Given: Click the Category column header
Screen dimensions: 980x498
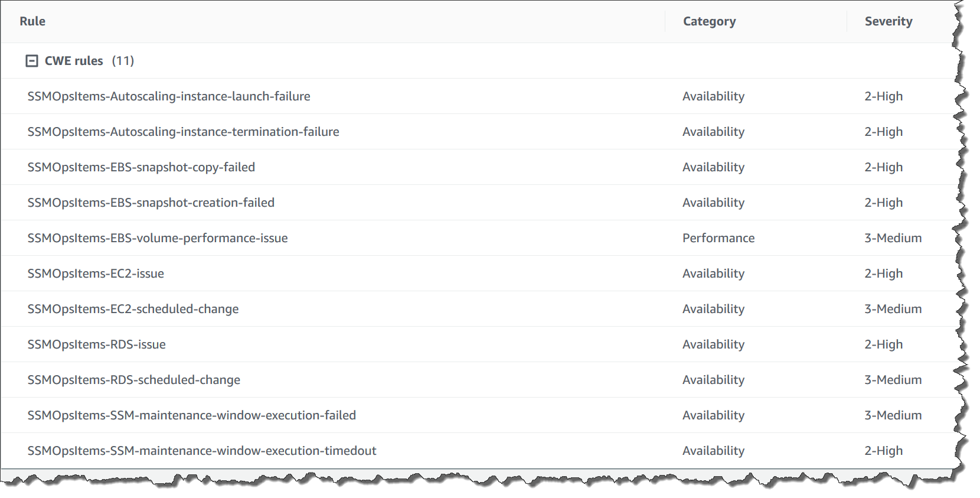Looking at the screenshot, I should pyautogui.click(x=709, y=21).
